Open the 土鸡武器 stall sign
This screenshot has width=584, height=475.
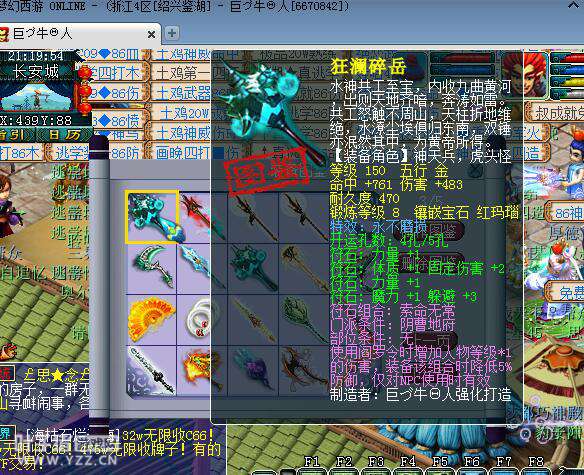[182, 93]
